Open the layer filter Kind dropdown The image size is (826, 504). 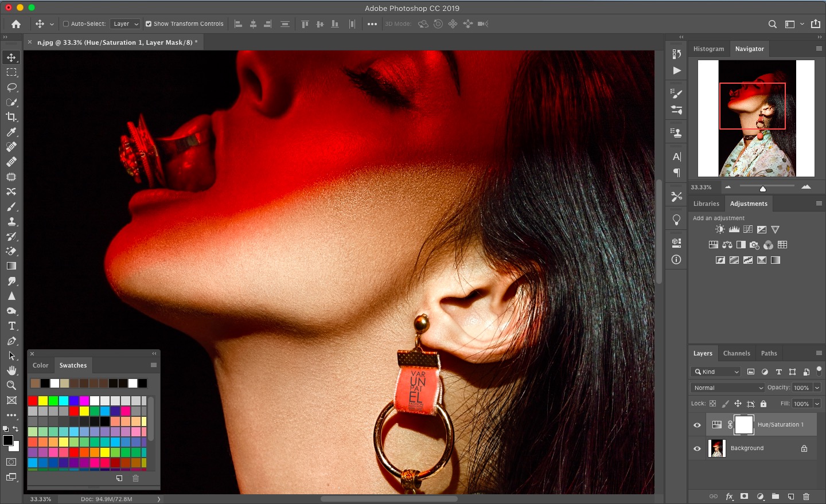coord(716,372)
